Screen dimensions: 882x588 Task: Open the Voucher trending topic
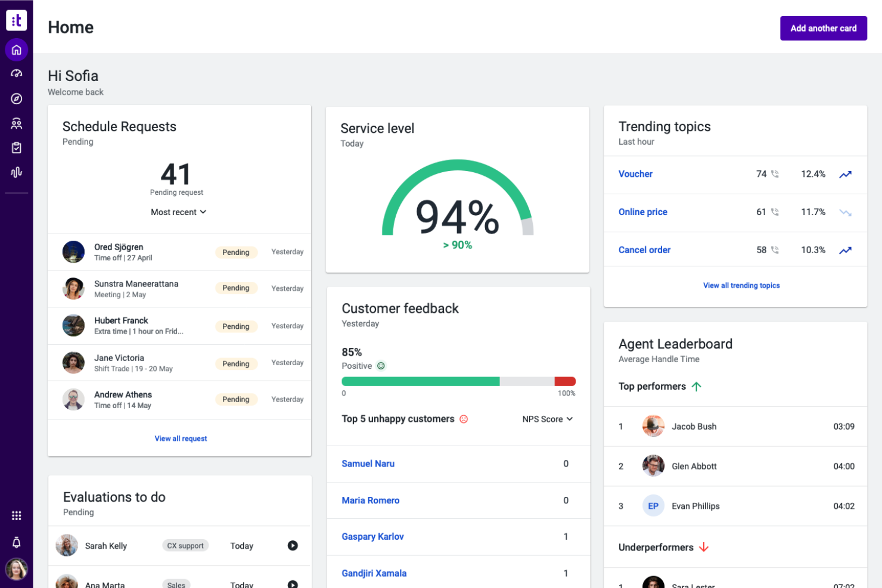635,174
